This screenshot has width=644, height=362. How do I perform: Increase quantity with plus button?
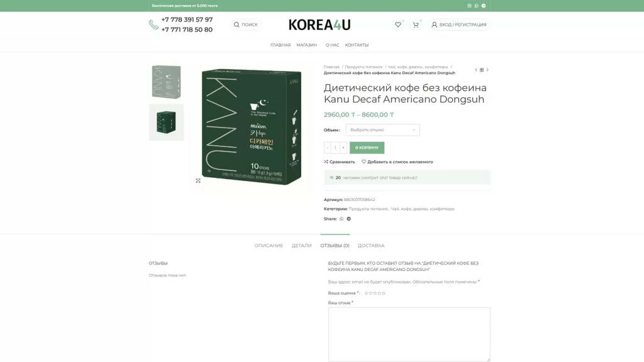pyautogui.click(x=343, y=148)
